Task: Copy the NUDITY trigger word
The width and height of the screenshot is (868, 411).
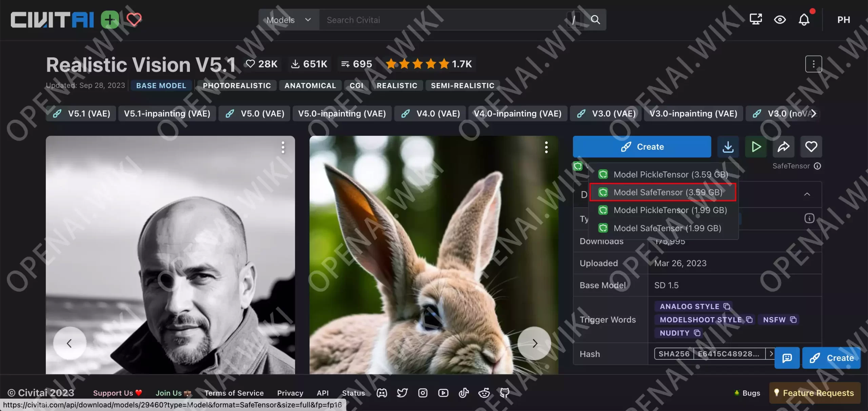Action: pyautogui.click(x=697, y=333)
